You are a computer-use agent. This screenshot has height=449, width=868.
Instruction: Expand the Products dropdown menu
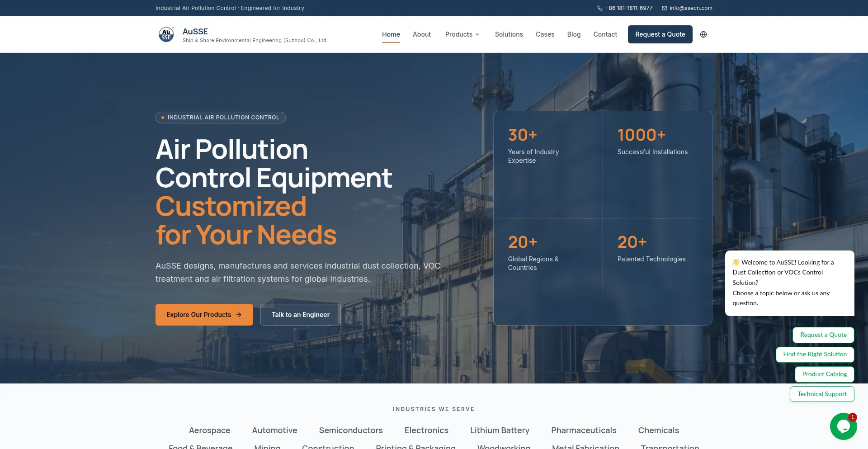462,34
